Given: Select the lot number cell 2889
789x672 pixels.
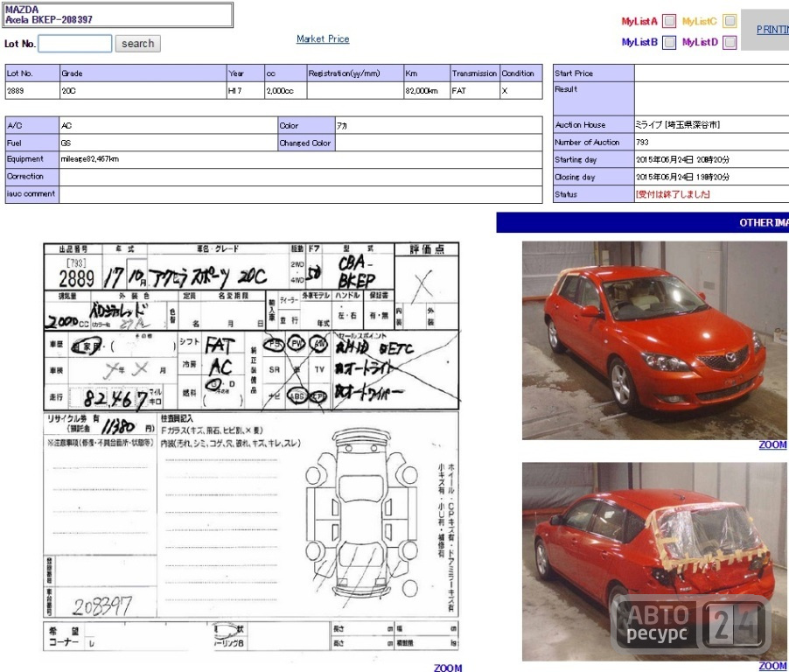Looking at the screenshot, I should [32, 91].
